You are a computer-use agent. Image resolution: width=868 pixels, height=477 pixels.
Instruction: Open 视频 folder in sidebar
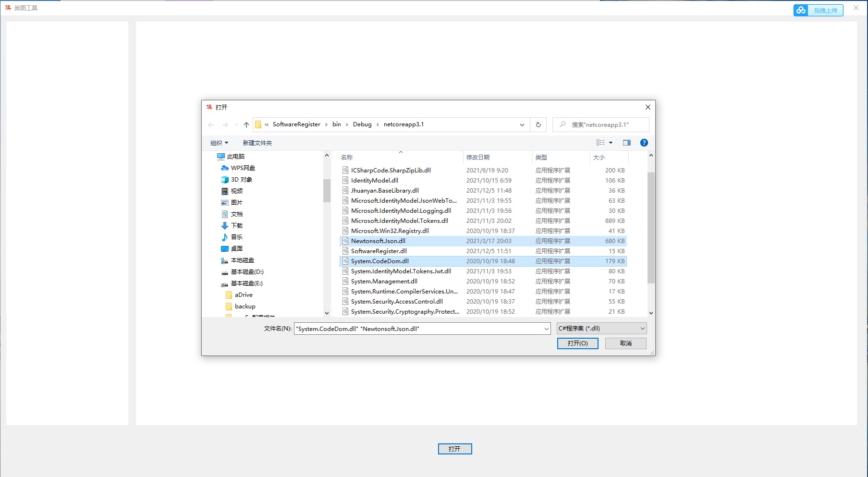(x=232, y=191)
